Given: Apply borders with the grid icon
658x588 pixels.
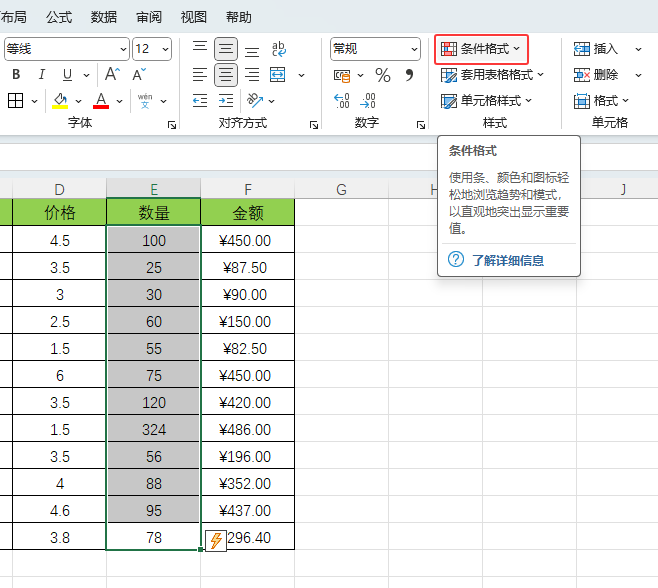Looking at the screenshot, I should click(16, 101).
